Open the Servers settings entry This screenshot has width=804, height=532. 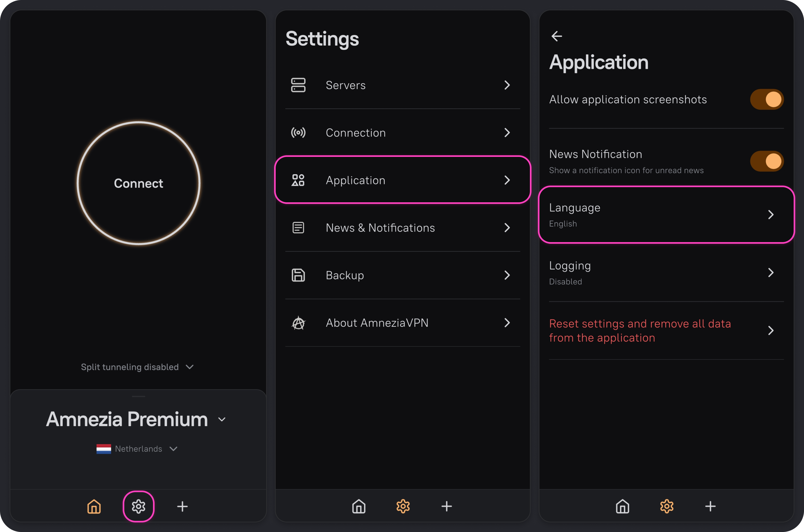coord(402,85)
